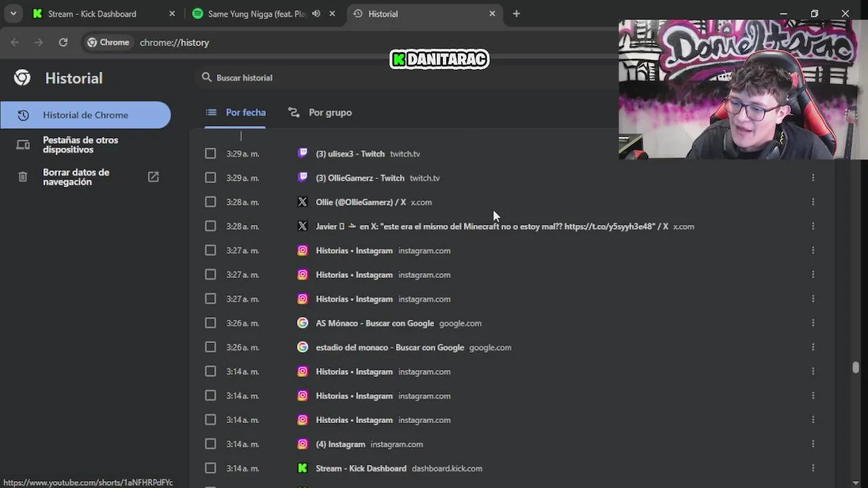Open estadio del monaco Google search link

point(390,348)
